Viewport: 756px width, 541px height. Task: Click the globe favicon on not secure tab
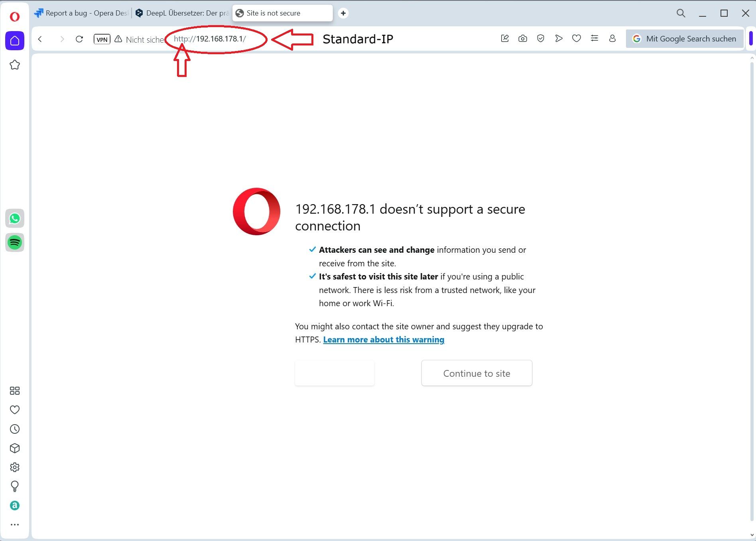click(x=240, y=13)
